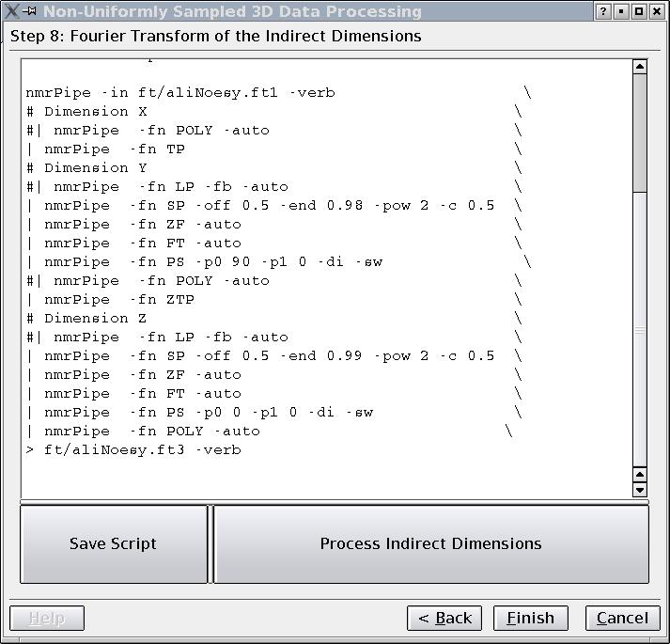670x644 pixels.
Task: Maximize the Data Processing window
Action: click(x=639, y=12)
